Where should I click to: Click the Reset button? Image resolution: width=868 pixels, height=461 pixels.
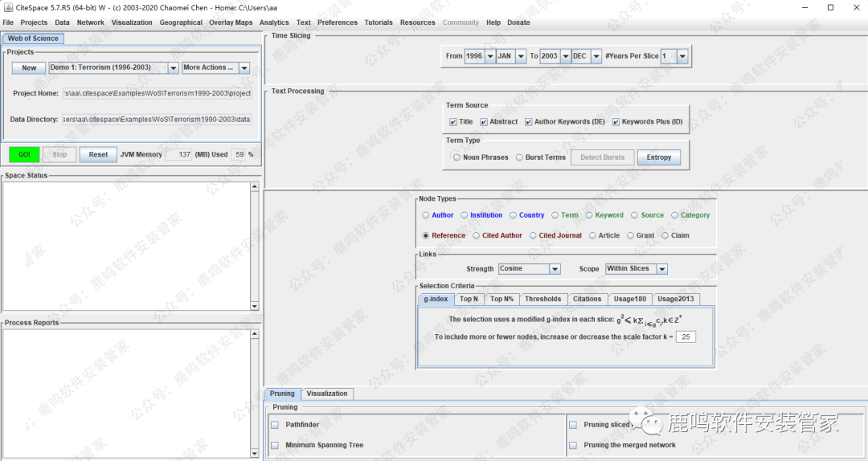[x=98, y=154]
